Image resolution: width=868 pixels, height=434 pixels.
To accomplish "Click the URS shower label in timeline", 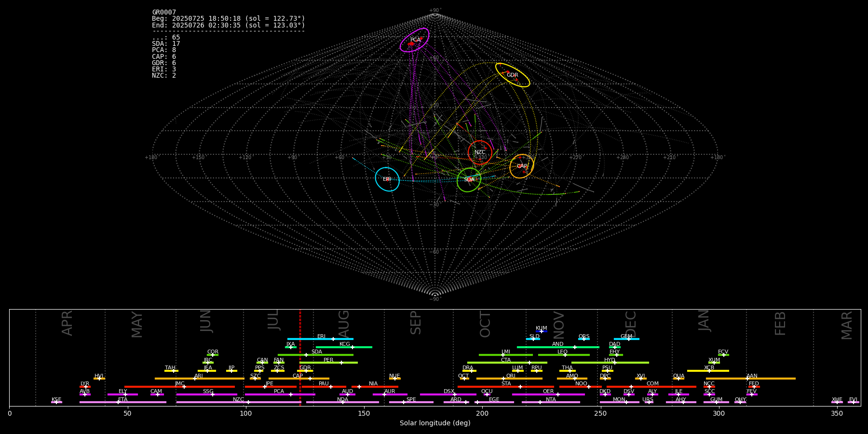I will (648, 400).
